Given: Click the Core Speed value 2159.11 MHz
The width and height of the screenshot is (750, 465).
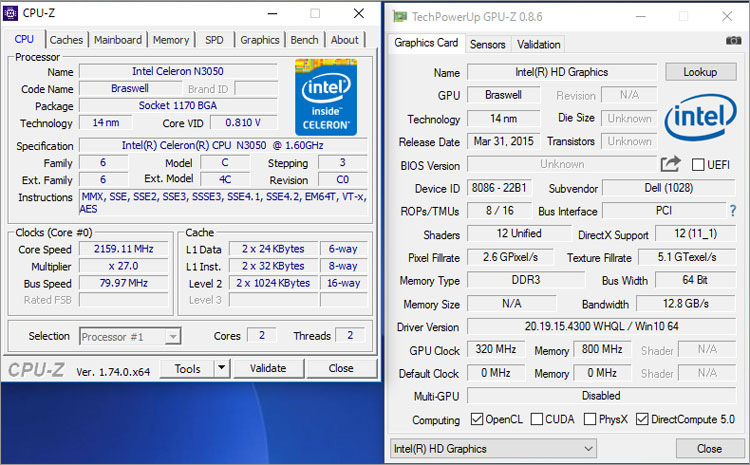Looking at the screenshot, I should [123, 249].
